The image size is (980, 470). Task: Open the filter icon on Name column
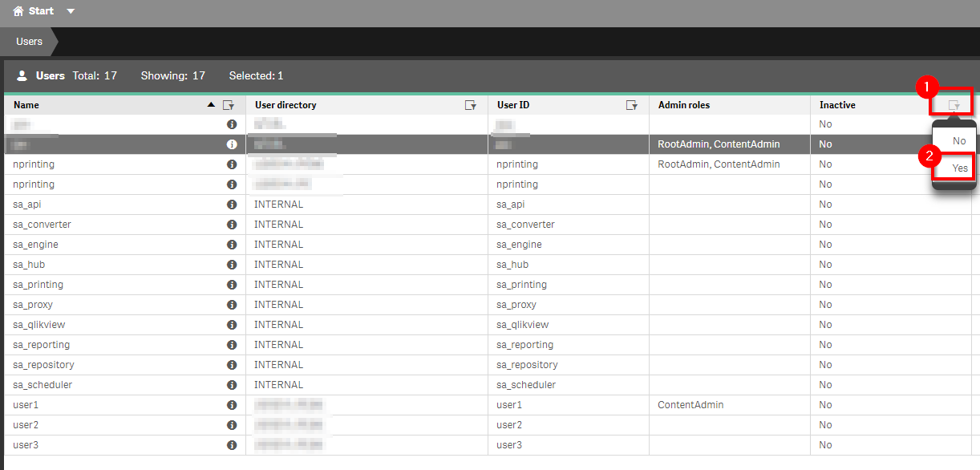click(229, 104)
